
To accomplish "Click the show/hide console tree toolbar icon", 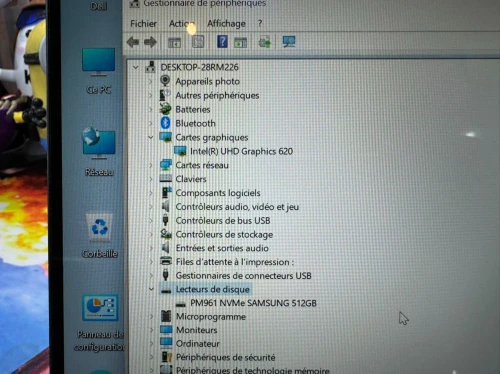I will (174, 42).
